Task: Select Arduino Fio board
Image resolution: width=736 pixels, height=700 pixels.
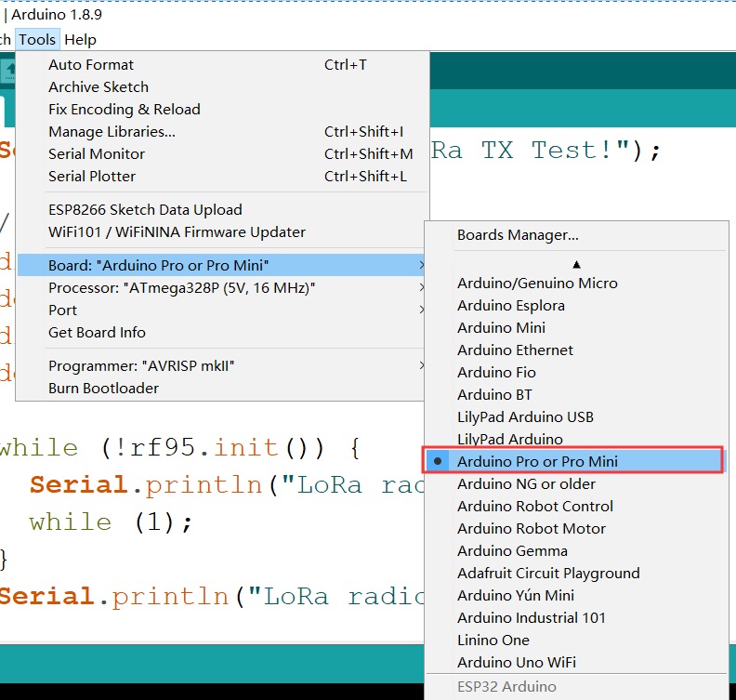Action: [x=576, y=372]
